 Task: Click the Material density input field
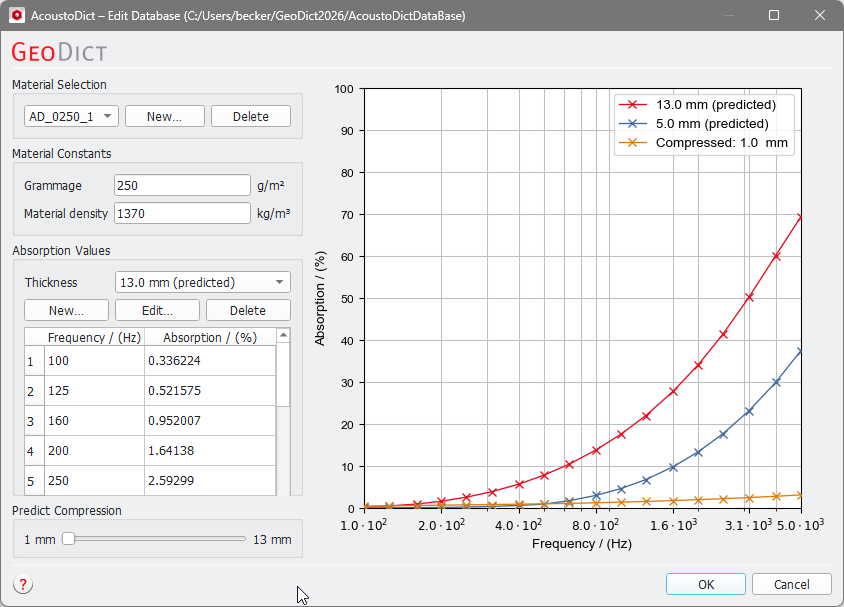[181, 213]
